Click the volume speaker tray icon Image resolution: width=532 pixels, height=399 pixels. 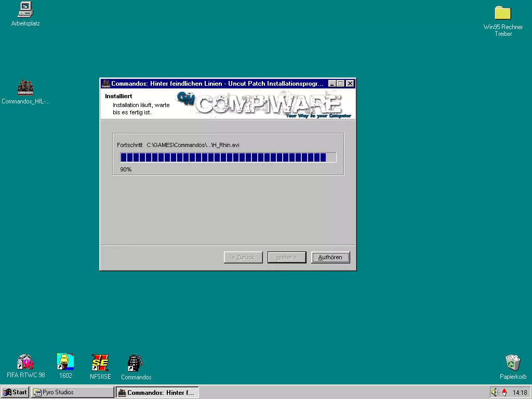(495, 392)
